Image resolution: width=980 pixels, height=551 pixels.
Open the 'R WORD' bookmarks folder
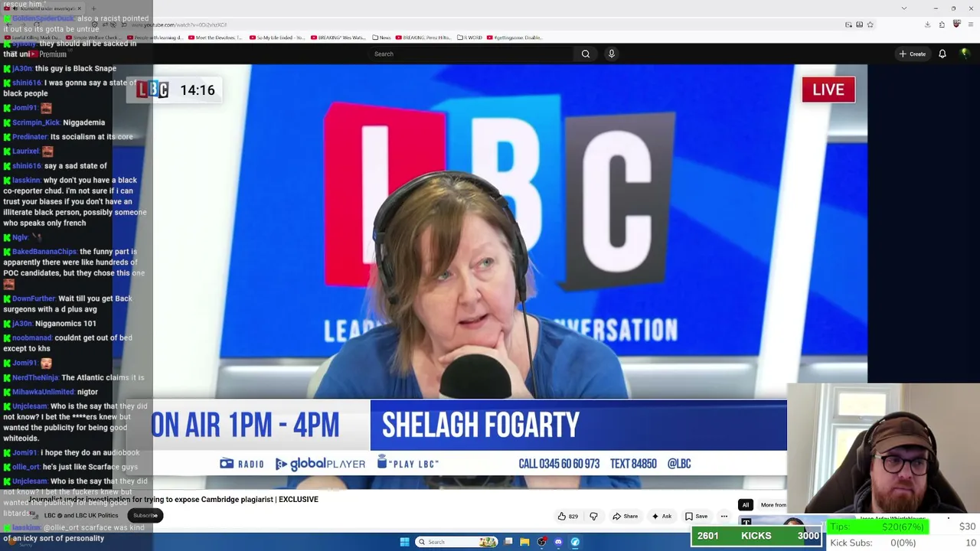click(471, 37)
